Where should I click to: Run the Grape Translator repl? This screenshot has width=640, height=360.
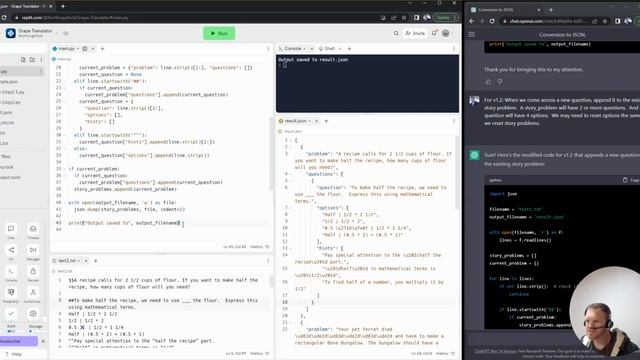(x=219, y=33)
